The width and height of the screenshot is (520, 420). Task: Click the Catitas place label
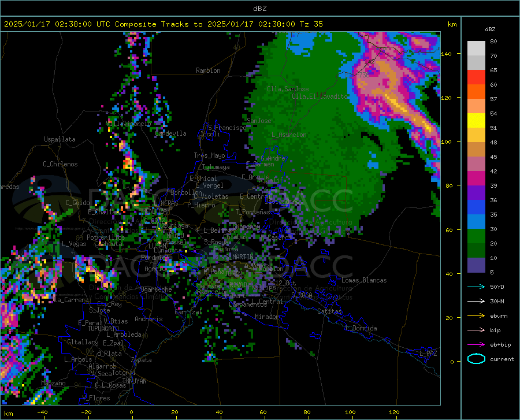(329, 311)
